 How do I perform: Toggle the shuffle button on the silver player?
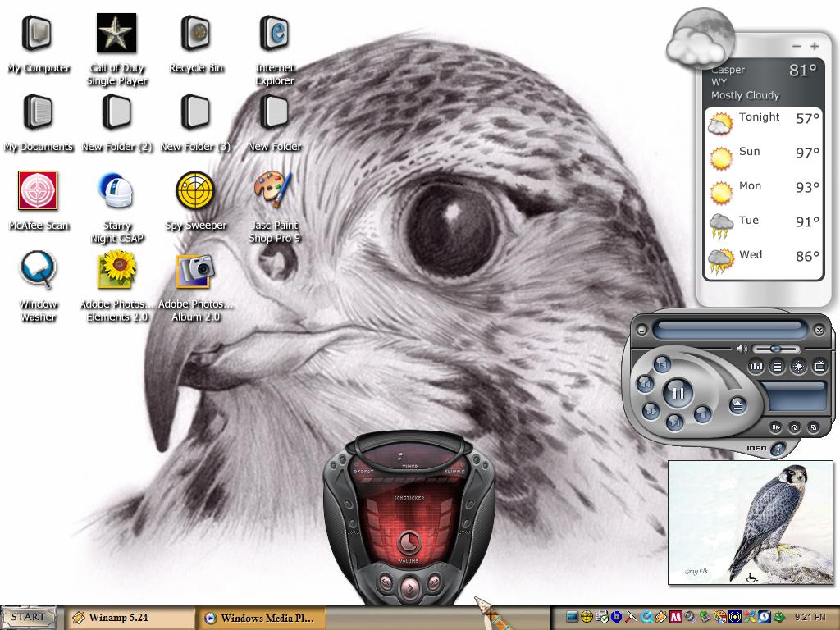click(x=776, y=427)
